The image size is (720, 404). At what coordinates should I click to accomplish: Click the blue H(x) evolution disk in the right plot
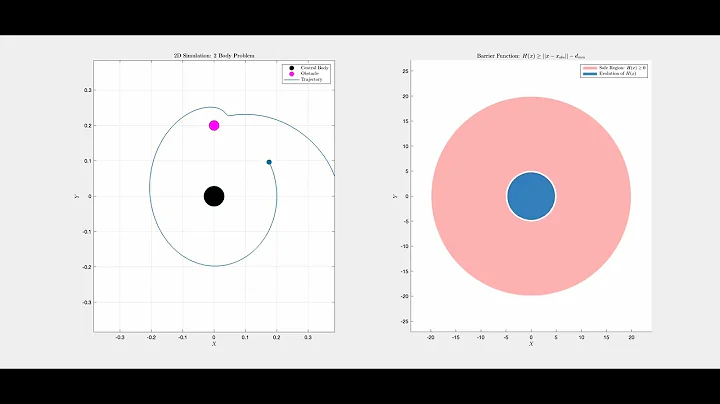coord(531,196)
